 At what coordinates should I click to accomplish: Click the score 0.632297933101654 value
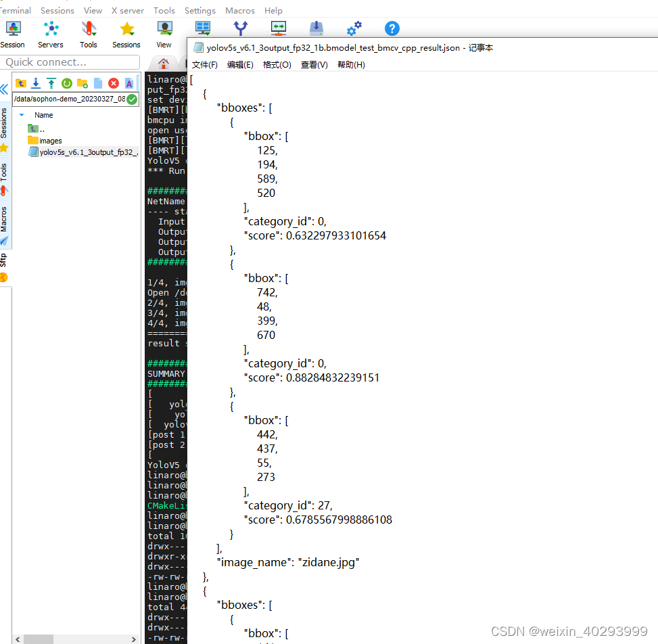[x=335, y=235]
